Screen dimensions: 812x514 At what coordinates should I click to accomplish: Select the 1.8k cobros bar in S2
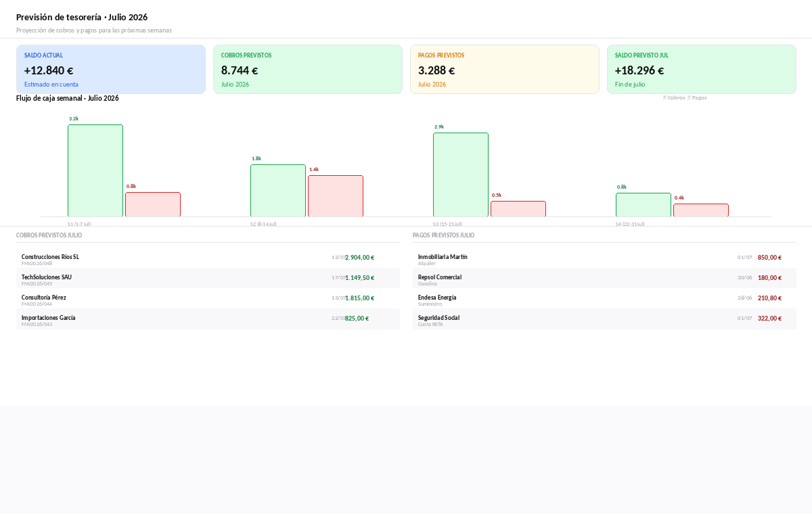pyautogui.click(x=278, y=191)
